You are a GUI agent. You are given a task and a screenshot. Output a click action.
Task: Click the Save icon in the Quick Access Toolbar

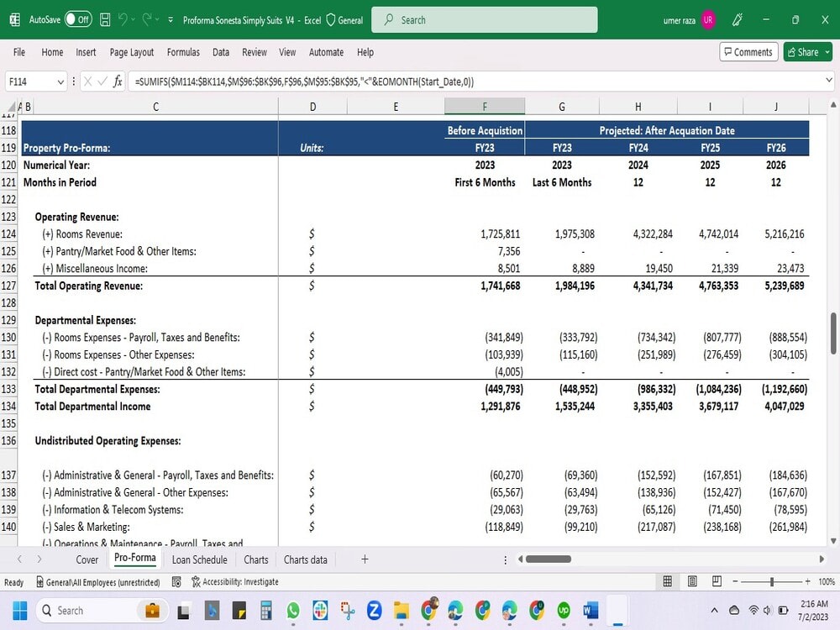[104, 18]
